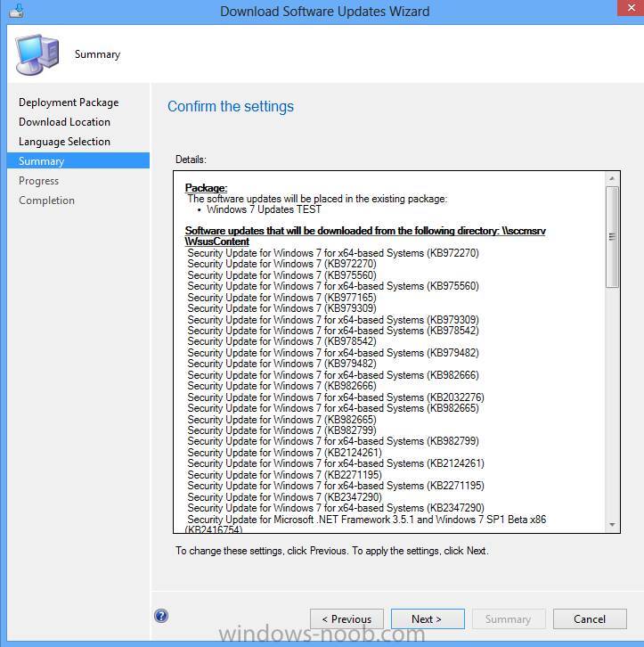Click Security Update for Windows 7 (KB982666)
Screen dimensions: 644x647
(282, 386)
